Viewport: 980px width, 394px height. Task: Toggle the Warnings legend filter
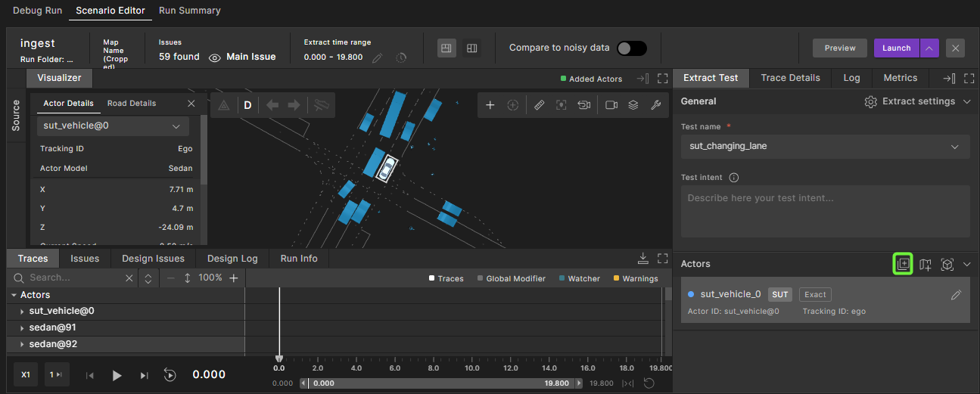635,278
